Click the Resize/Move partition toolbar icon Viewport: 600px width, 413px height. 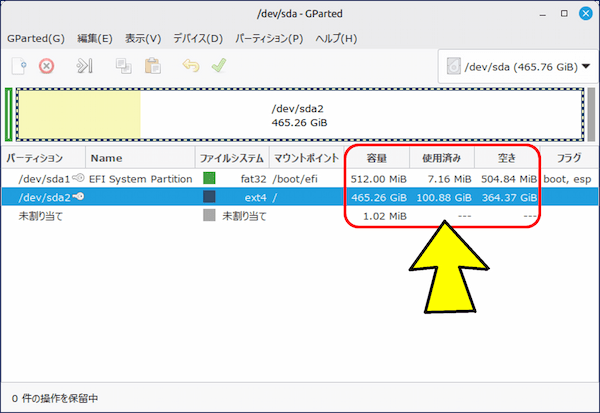point(85,67)
